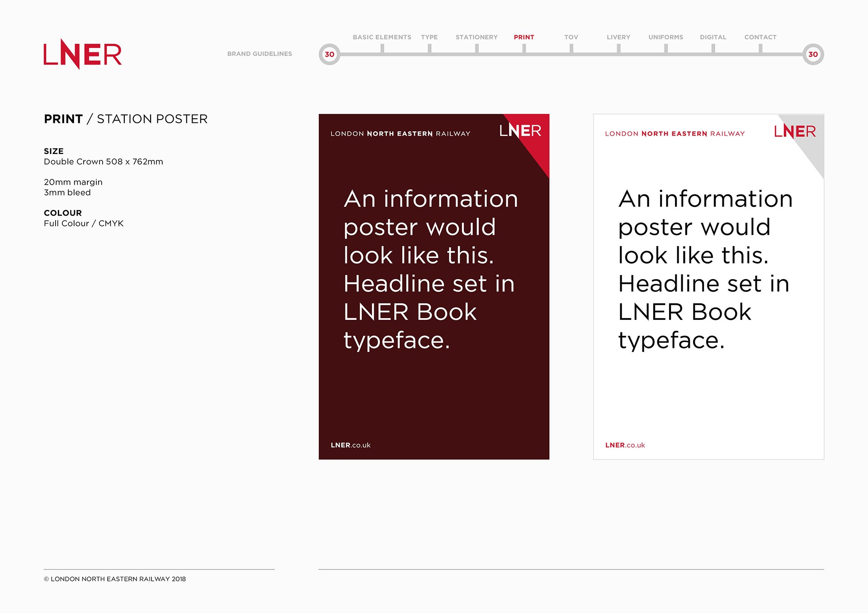This screenshot has width=868, height=613.
Task: Jump to the TOV section
Action: tap(571, 37)
